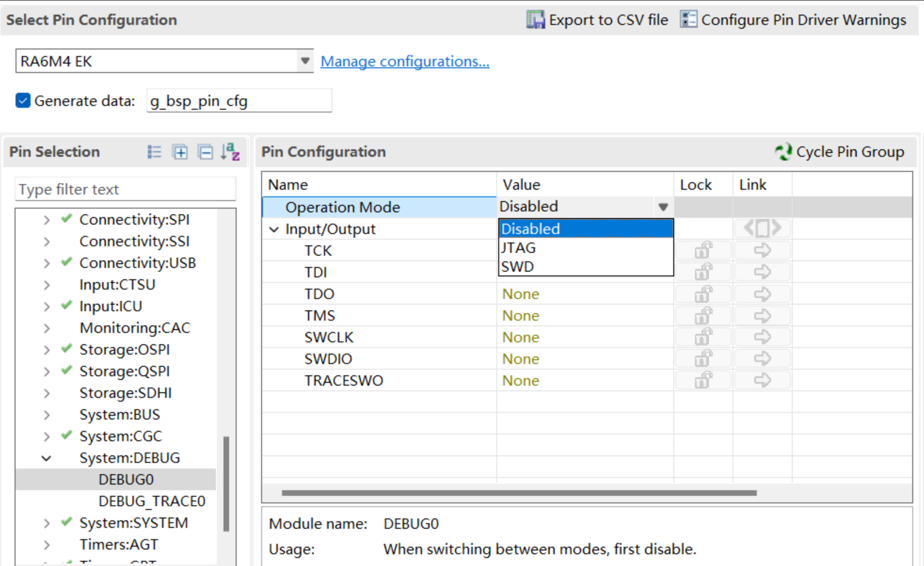Viewport: 924px width, 566px height.
Task: Click the Type filter text field
Action: (125, 189)
